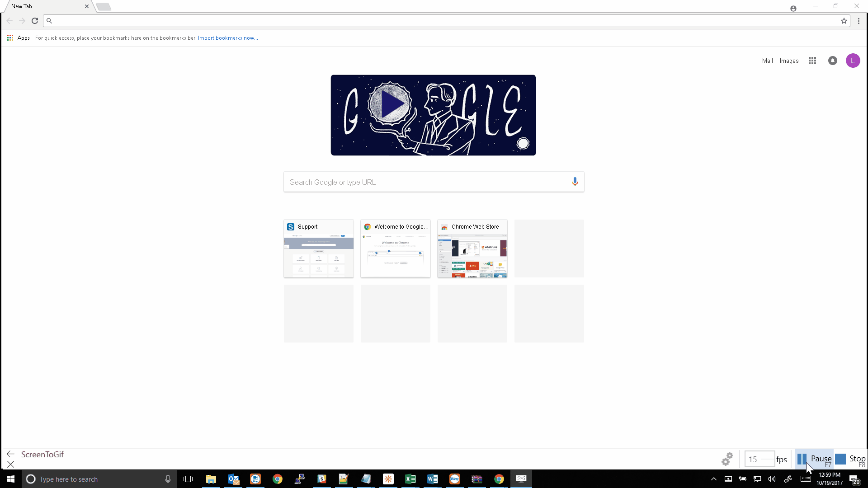Click the browser back arrow
The image size is (868, 488).
pos(9,21)
